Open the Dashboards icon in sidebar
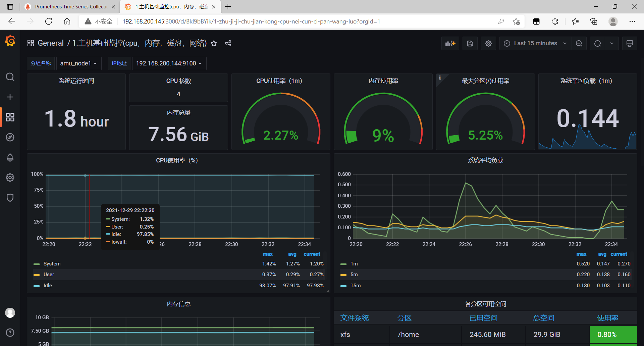The image size is (644, 346). tap(10, 117)
